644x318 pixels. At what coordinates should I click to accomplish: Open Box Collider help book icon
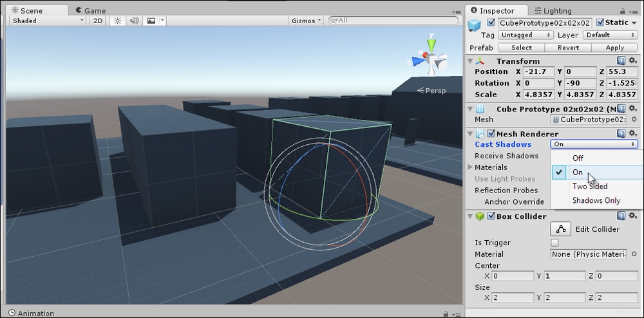coord(621,216)
